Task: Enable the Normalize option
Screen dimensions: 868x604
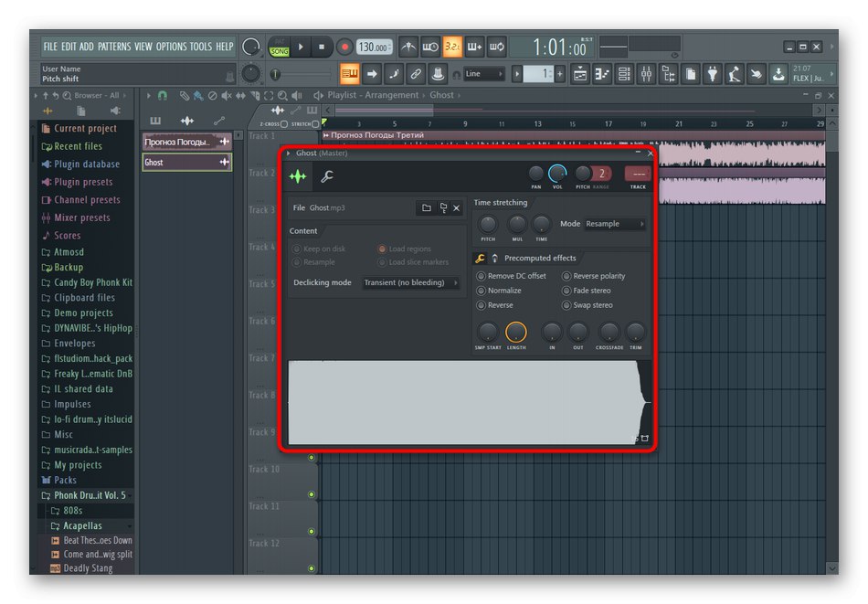Action: 482,291
